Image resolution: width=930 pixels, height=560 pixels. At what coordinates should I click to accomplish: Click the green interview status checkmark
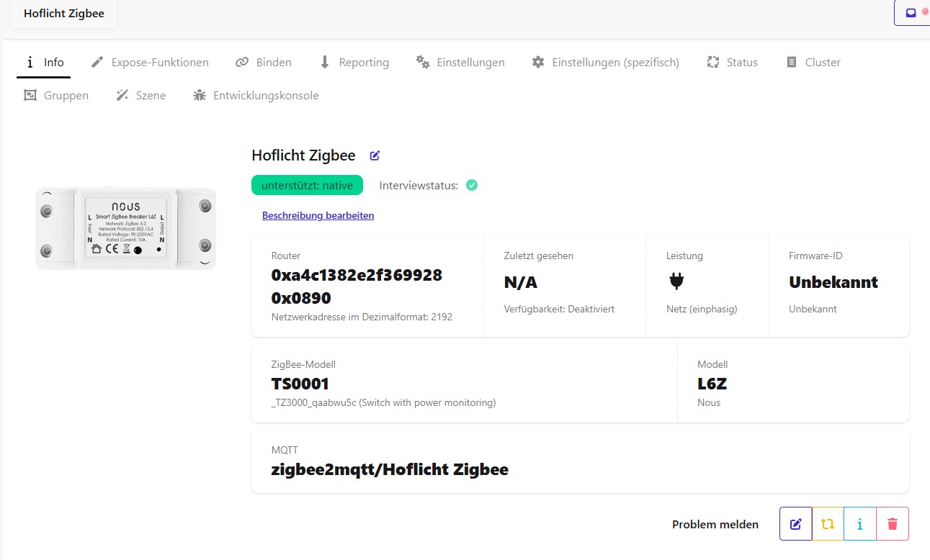[472, 185]
